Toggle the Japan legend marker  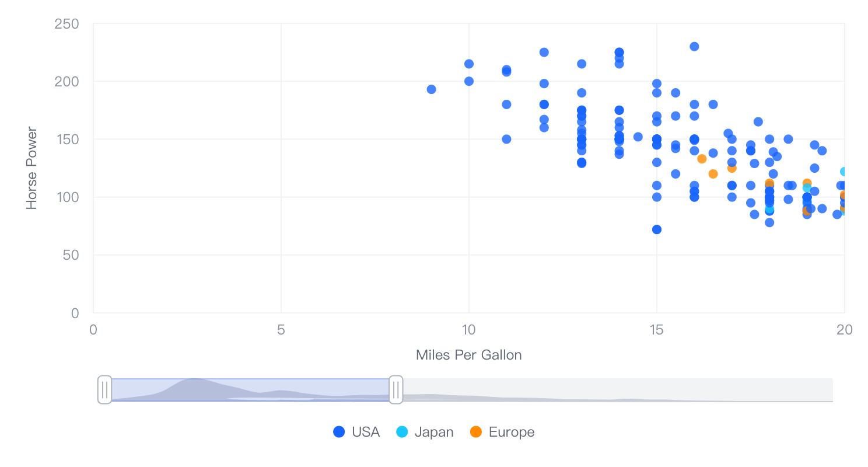[x=402, y=432]
